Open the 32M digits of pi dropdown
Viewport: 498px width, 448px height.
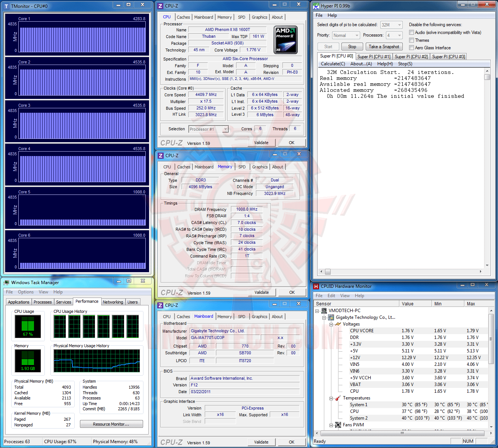tap(391, 25)
